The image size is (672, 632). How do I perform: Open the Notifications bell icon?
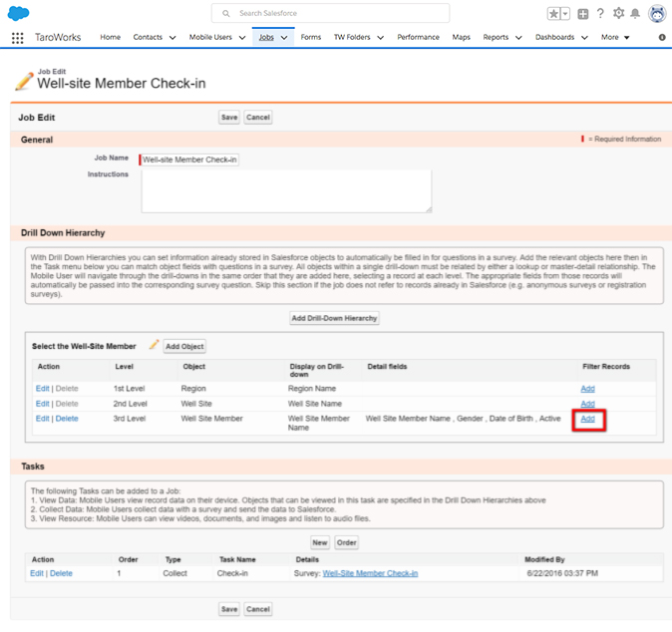tap(635, 13)
